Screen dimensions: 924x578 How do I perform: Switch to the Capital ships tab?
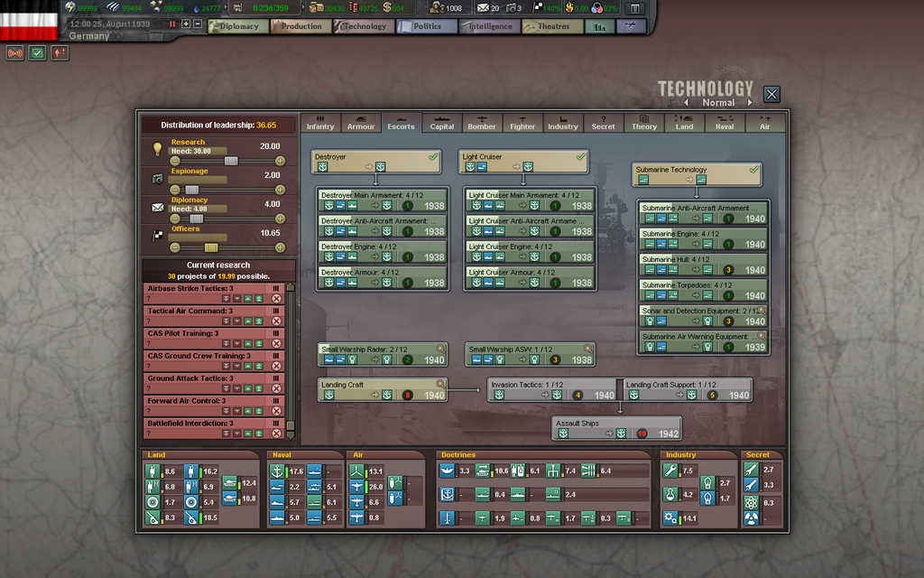point(442,123)
